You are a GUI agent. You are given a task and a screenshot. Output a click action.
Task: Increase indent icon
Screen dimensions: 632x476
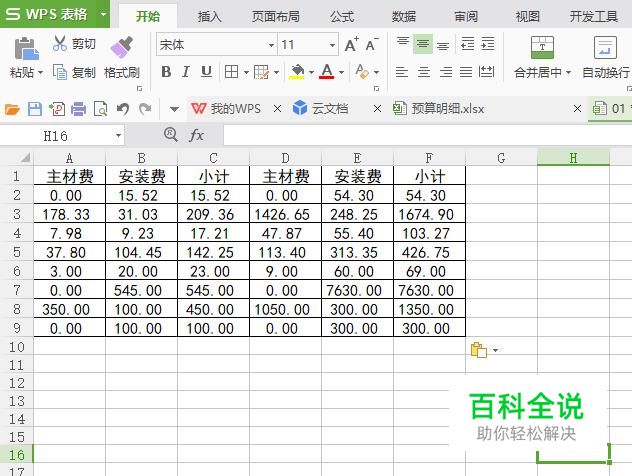[x=488, y=44]
